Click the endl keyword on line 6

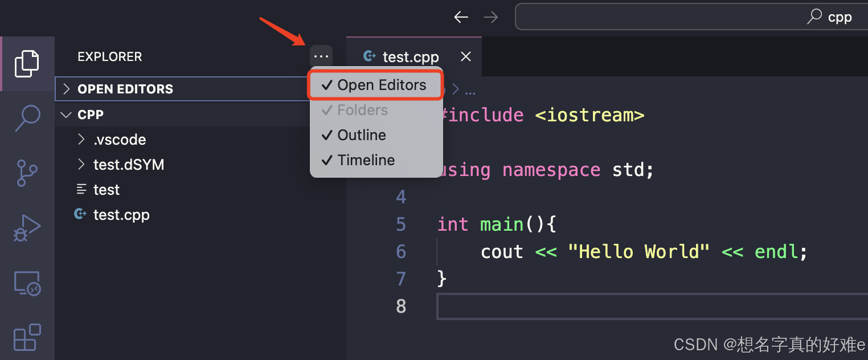click(x=776, y=252)
